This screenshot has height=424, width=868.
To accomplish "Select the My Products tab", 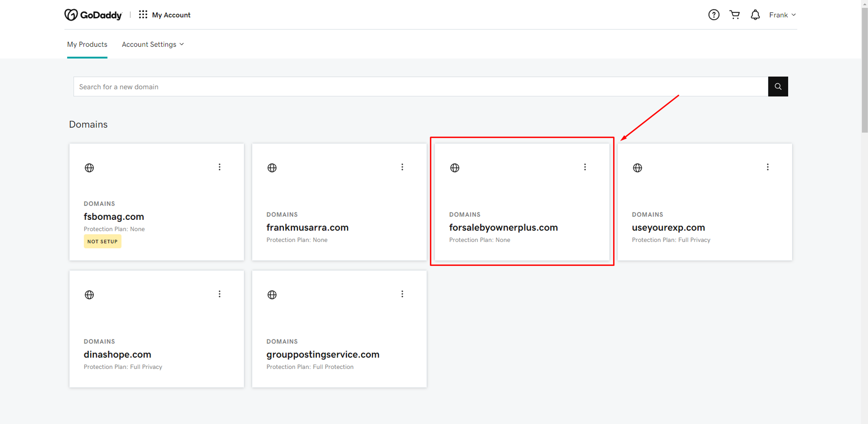I will (x=87, y=44).
